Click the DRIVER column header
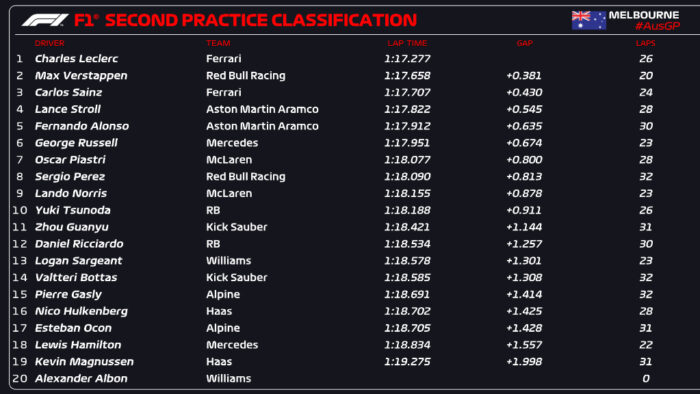Viewport: 700px width, 394px height. (50, 43)
